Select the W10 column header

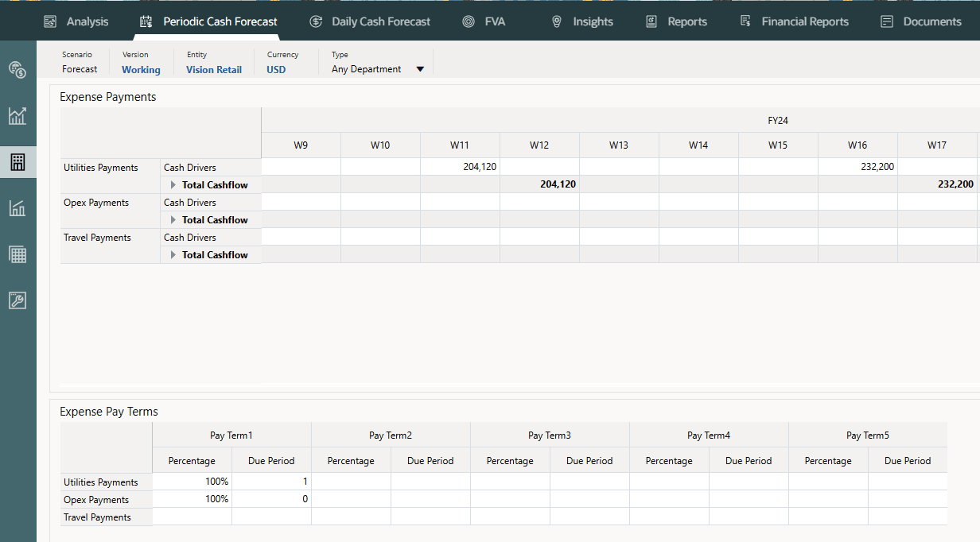point(380,145)
